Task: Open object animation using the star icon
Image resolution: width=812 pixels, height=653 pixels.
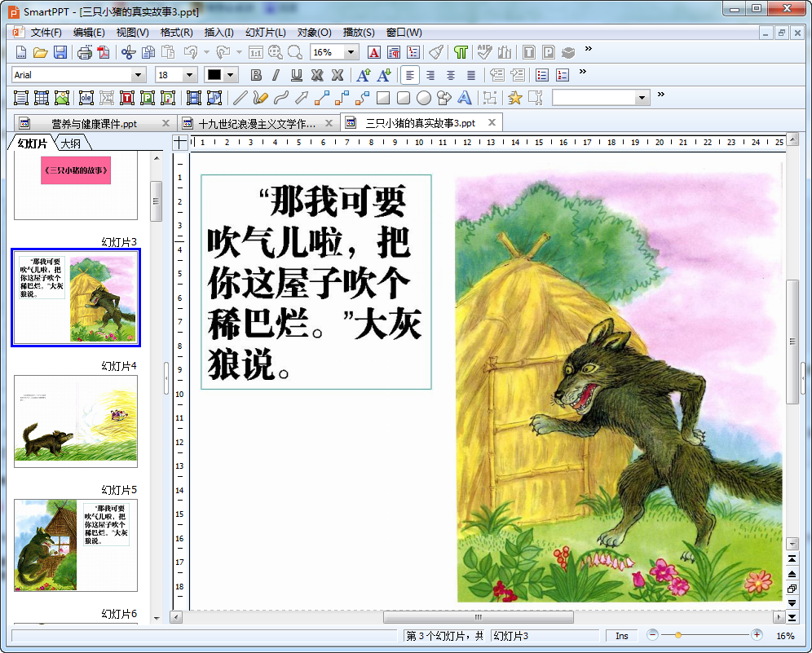Action: coord(514,98)
